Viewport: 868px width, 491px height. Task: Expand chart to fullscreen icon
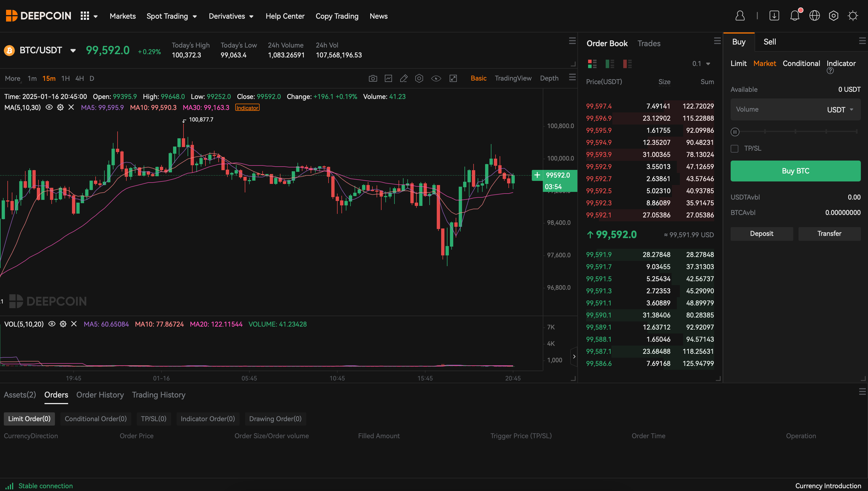tap(453, 79)
